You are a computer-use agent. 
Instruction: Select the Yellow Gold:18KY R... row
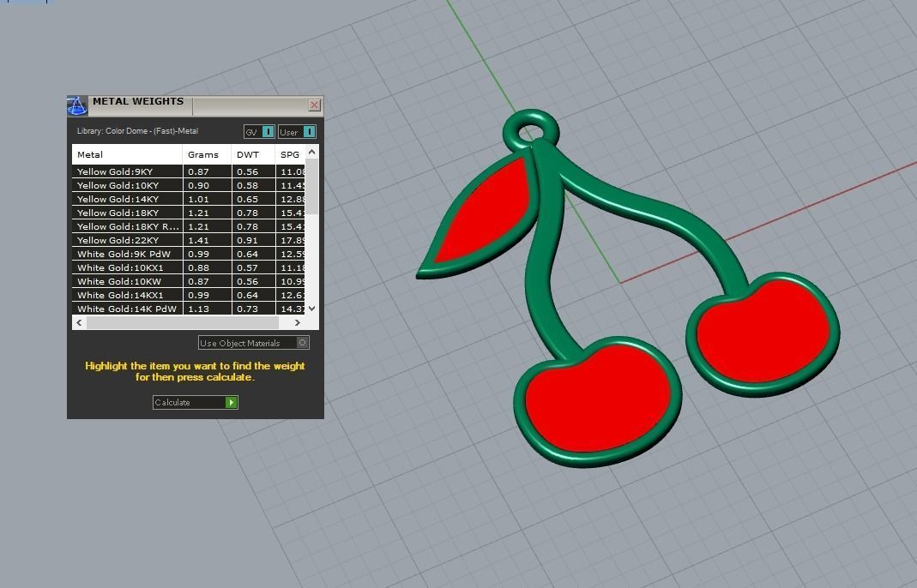pos(189,226)
